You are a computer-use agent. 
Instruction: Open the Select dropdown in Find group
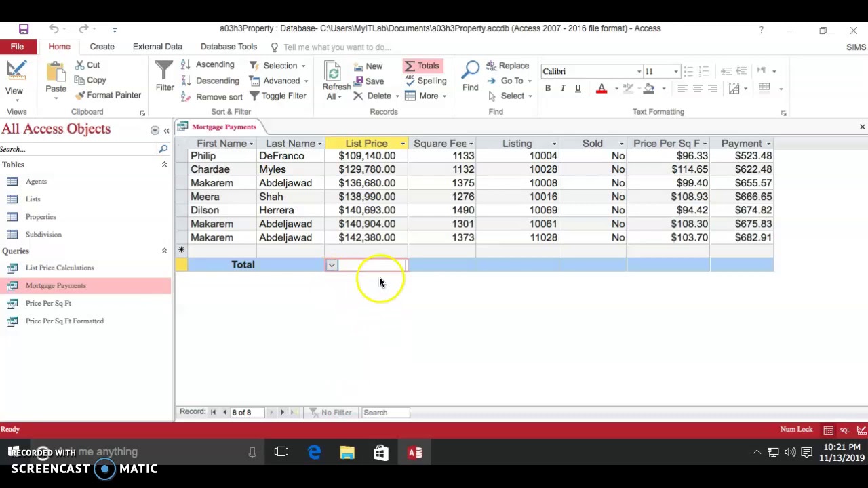coord(509,96)
